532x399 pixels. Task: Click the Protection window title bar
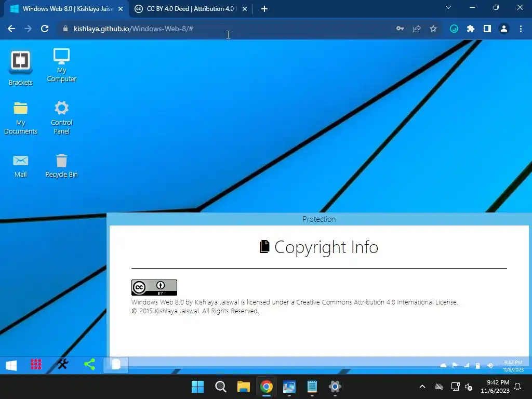click(319, 219)
